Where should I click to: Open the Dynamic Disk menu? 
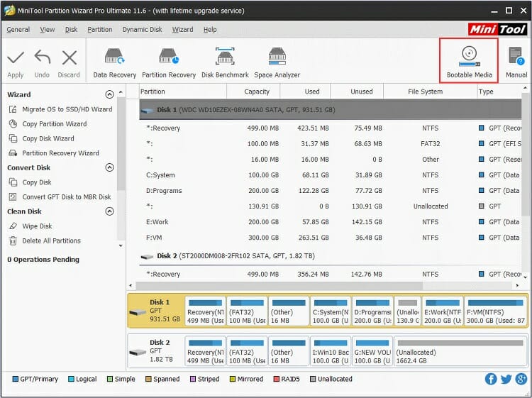pos(142,30)
